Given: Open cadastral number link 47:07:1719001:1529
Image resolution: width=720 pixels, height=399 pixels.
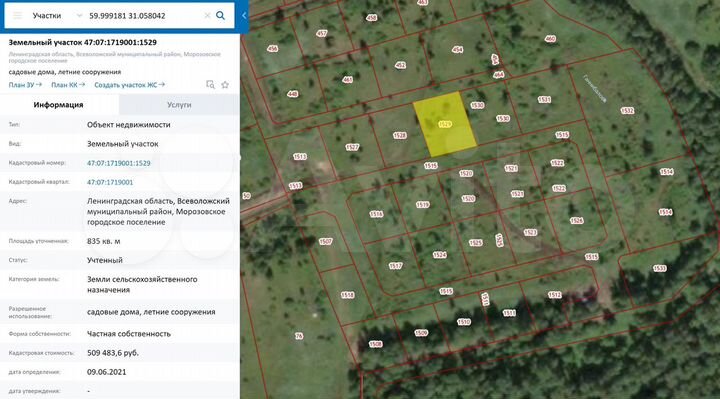Looking at the screenshot, I should tap(118, 163).
